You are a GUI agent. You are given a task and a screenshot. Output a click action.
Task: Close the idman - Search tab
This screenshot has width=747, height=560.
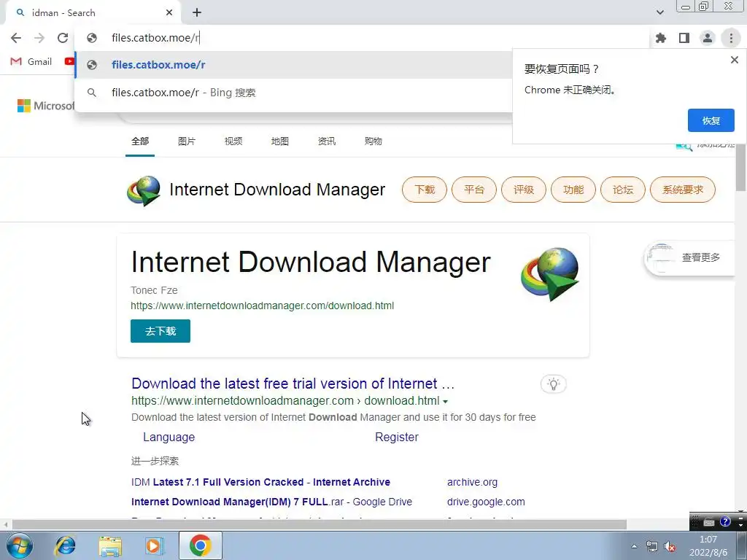[169, 13]
